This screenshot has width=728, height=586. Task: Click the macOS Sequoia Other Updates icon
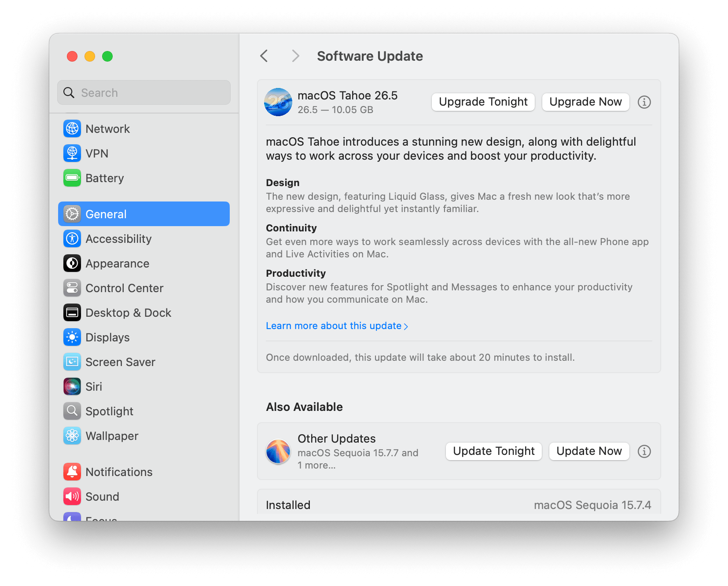[x=278, y=451]
